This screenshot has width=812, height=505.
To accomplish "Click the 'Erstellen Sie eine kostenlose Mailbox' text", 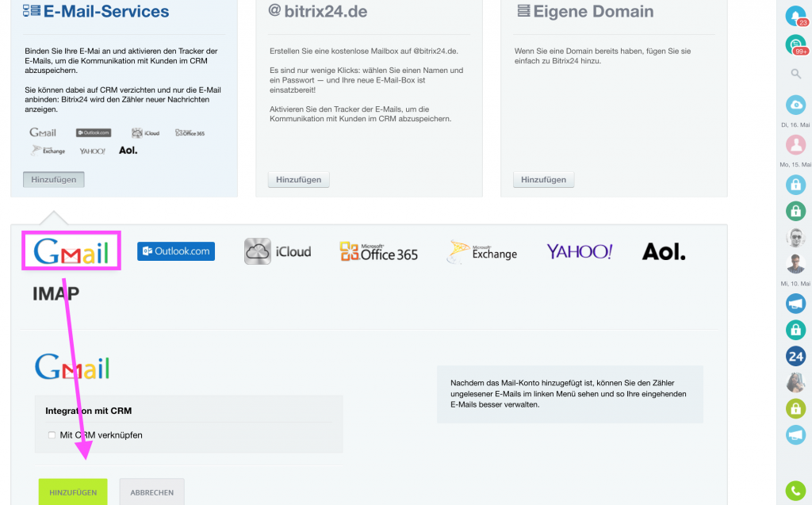I will pos(364,51).
